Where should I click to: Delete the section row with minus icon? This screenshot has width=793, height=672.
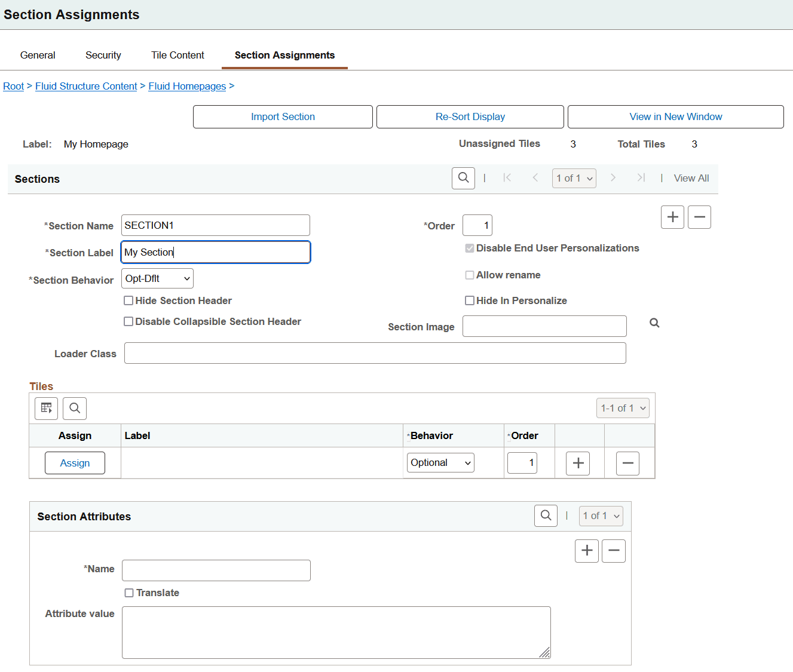tap(699, 217)
